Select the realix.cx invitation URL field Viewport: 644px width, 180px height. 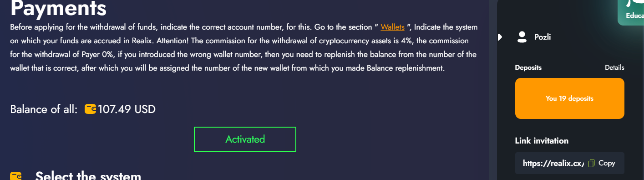[x=569, y=163]
